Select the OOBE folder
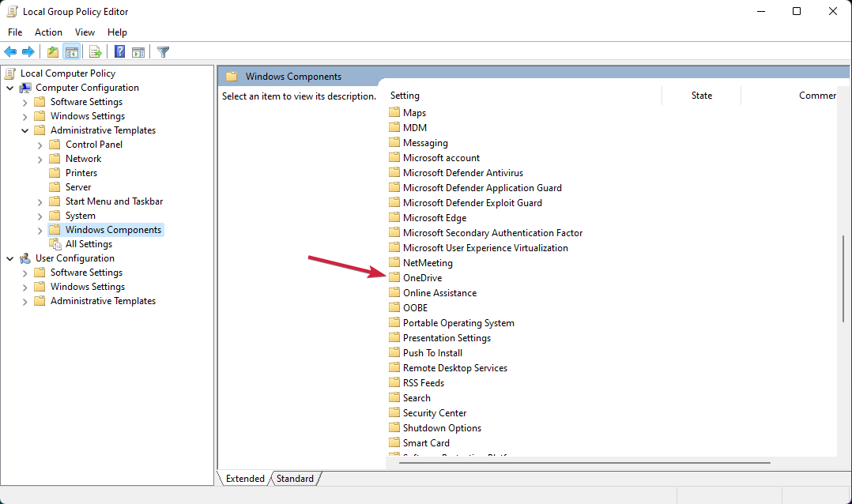Viewport: 852px width, 504px height. click(415, 308)
